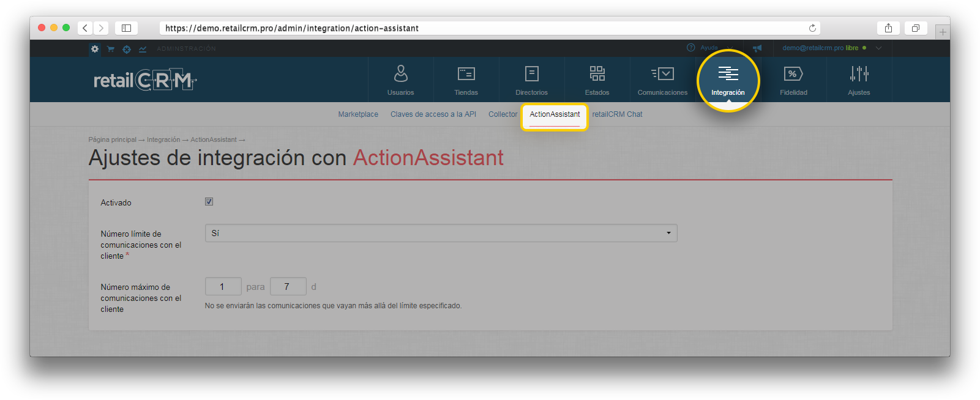Expand the demo@retailcrm.pro account menu
The width and height of the screenshot is (980, 400).
coord(832,48)
